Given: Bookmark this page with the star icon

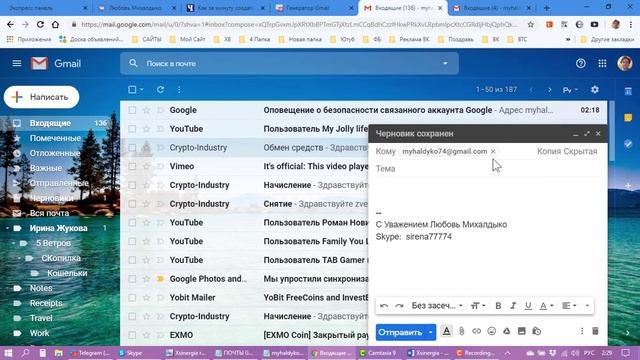Looking at the screenshot, I should [x=531, y=24].
